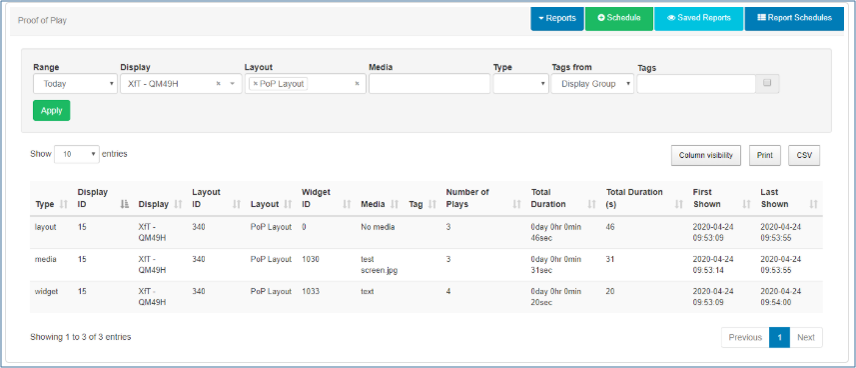Click the 'Proof of Play' heading
Screen dimensions: 856x368
tap(42, 21)
